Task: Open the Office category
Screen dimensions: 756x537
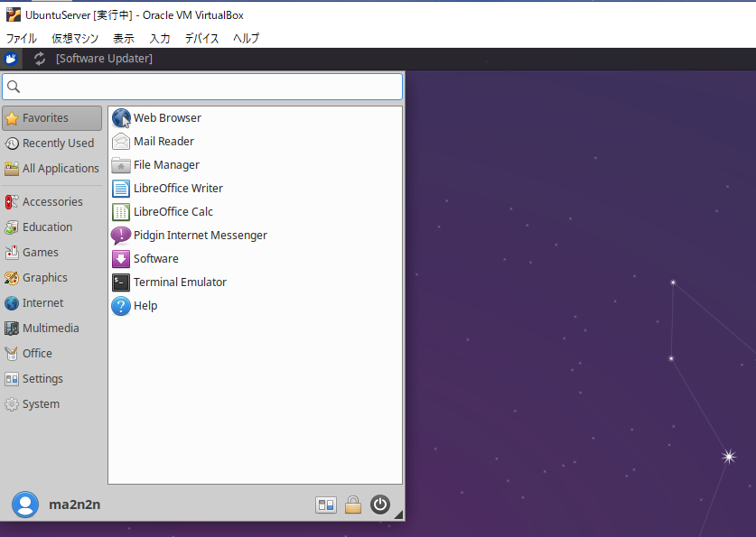Action: 52,354
